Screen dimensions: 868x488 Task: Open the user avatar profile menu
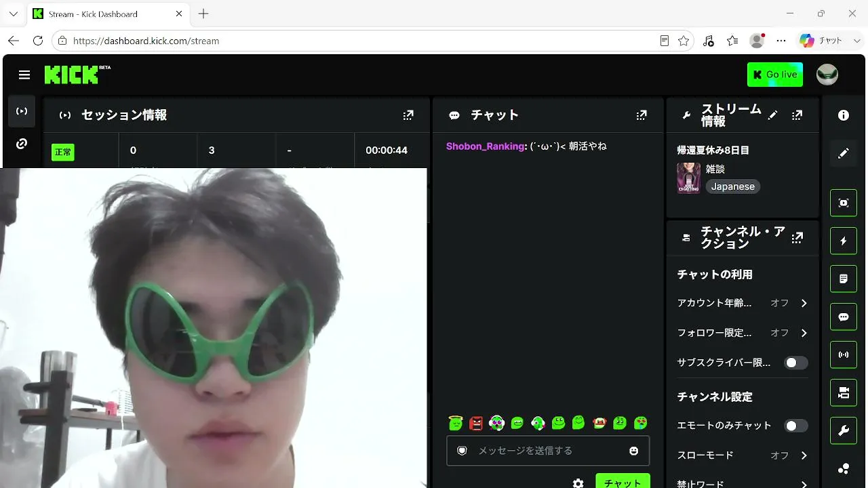click(x=827, y=75)
